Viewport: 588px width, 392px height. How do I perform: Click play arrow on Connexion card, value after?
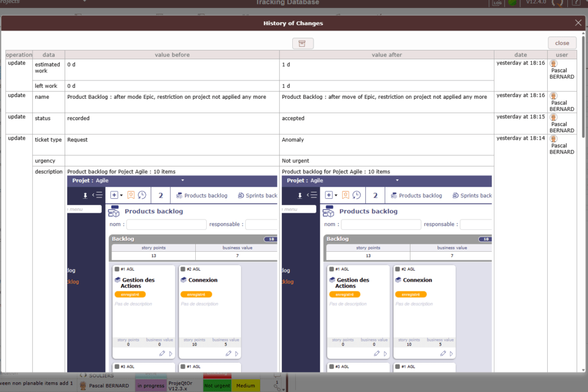[x=451, y=353]
